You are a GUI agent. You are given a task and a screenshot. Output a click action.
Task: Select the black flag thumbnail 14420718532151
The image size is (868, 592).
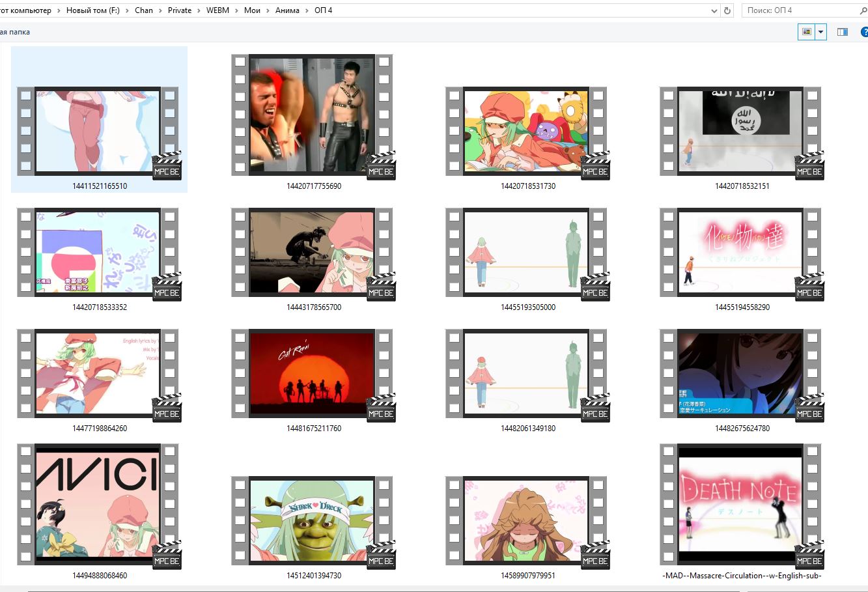click(741, 132)
